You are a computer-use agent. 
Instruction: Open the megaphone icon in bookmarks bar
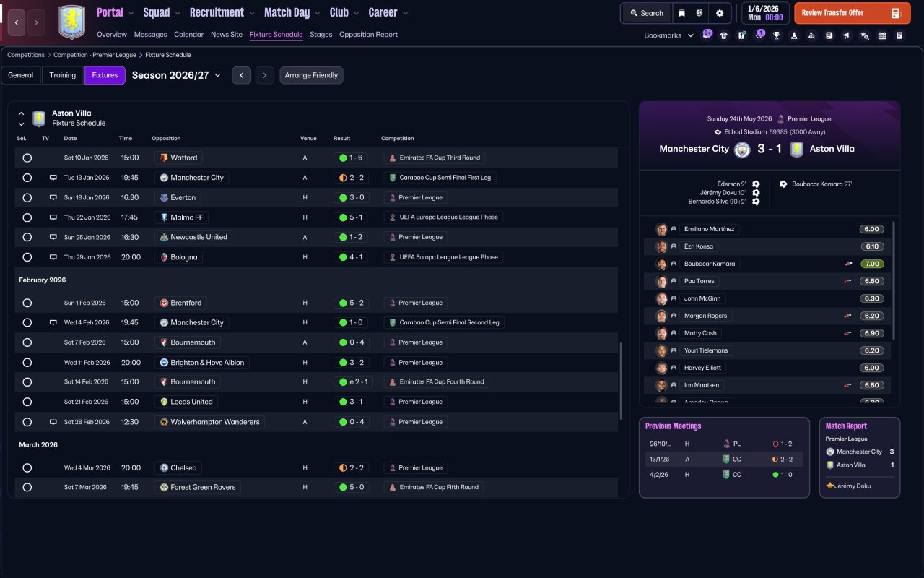(x=847, y=35)
